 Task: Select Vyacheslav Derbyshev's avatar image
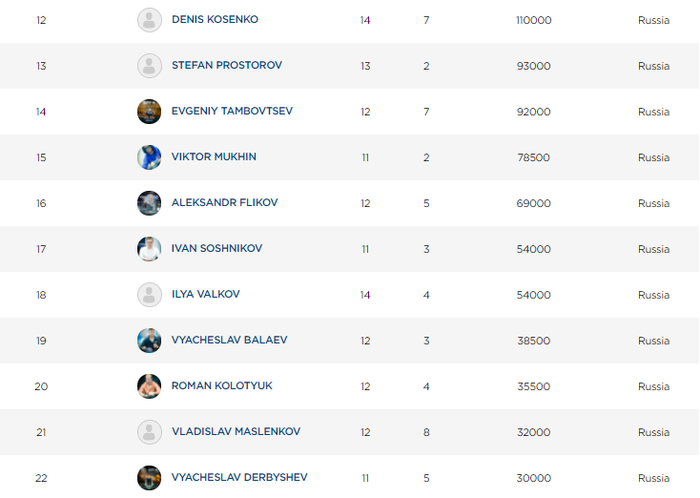coord(149,478)
